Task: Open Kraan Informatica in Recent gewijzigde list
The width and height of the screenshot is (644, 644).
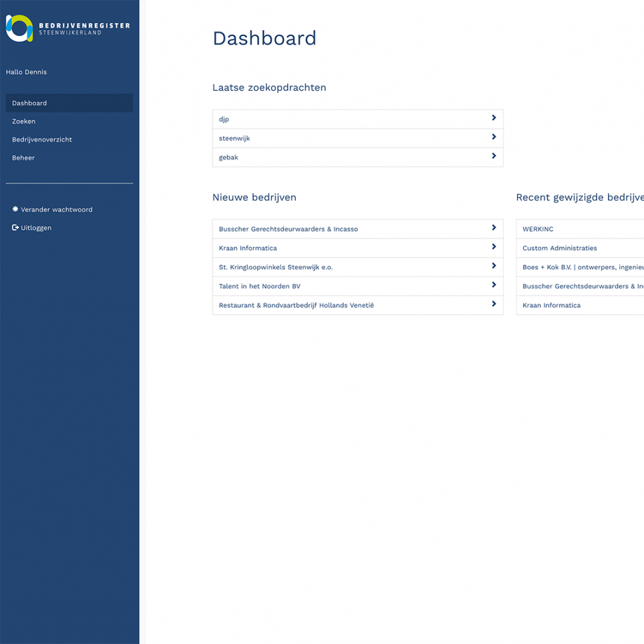Action: (580, 305)
